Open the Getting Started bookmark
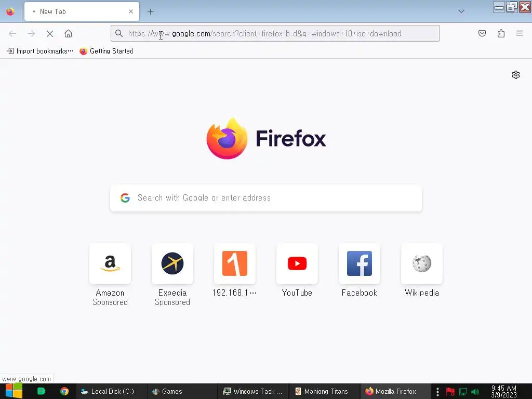Image resolution: width=532 pixels, height=399 pixels. [x=106, y=51]
